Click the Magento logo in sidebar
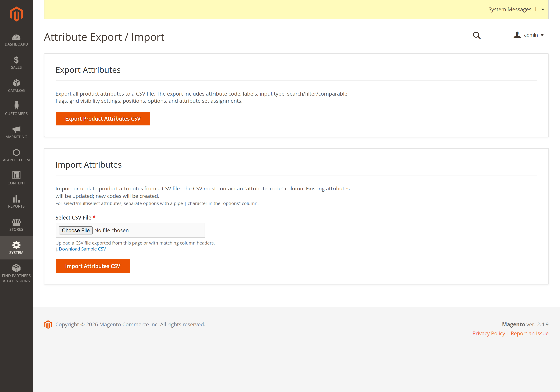Image resolution: width=560 pixels, height=392 pixels. pos(16,14)
